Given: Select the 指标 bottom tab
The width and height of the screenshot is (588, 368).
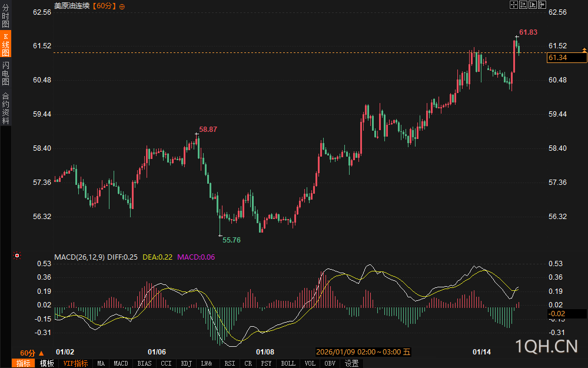Looking at the screenshot, I should click(24, 363).
